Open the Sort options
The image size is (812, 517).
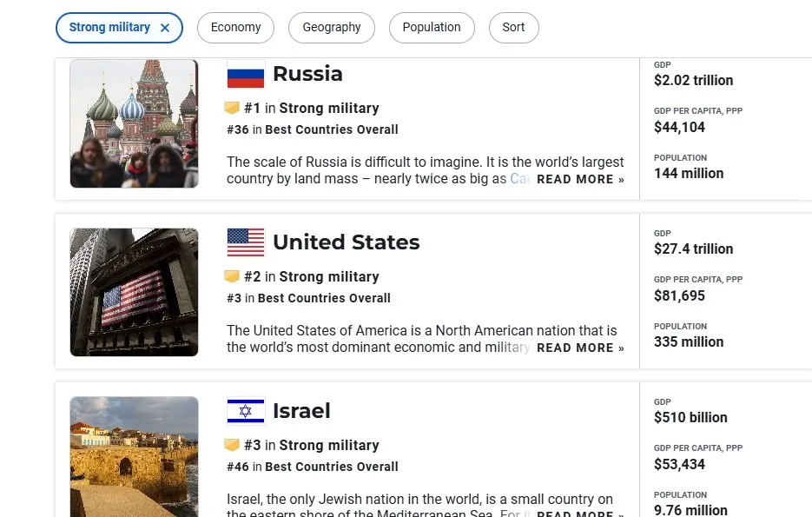(x=513, y=27)
